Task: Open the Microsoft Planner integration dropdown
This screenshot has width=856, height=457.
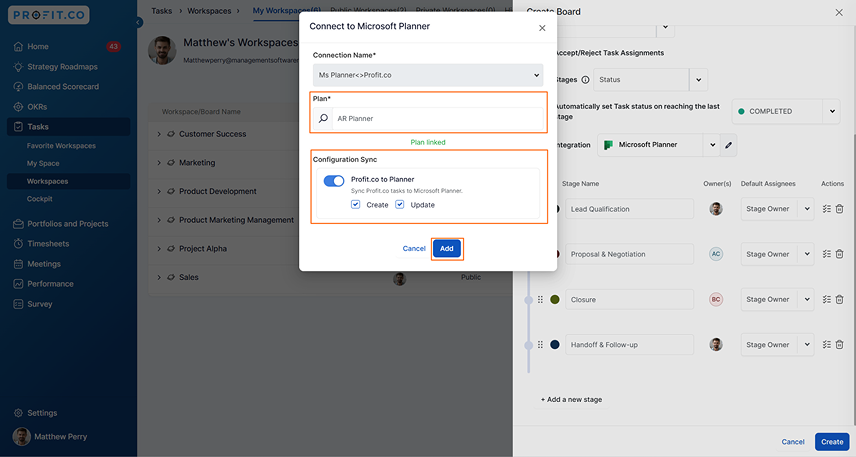Action: click(712, 145)
